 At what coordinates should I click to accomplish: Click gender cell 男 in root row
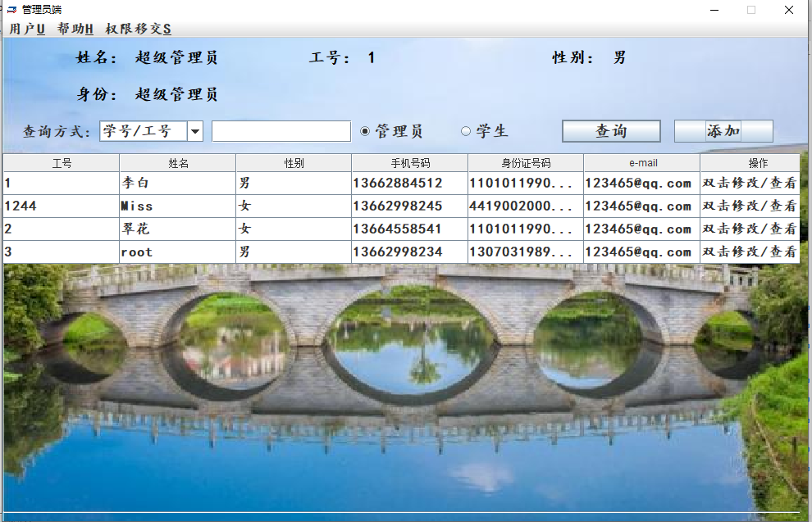click(294, 252)
